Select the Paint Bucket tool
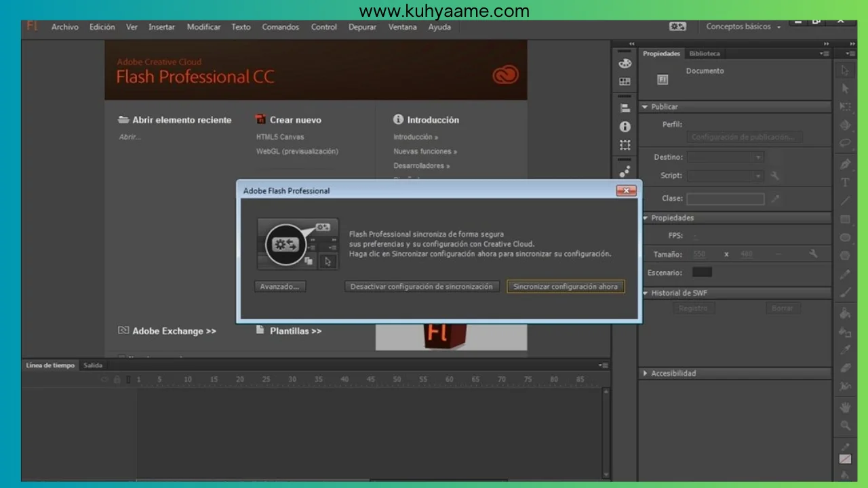Screen dimensions: 868x488 tap(845, 313)
